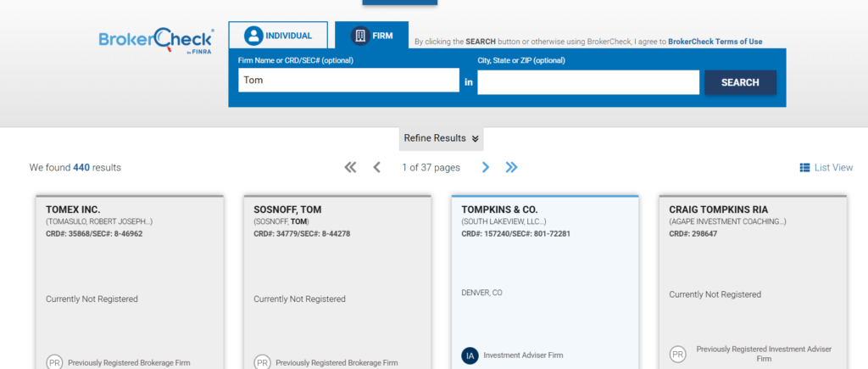Go to previous results page
The image size is (868, 369).
(x=377, y=167)
